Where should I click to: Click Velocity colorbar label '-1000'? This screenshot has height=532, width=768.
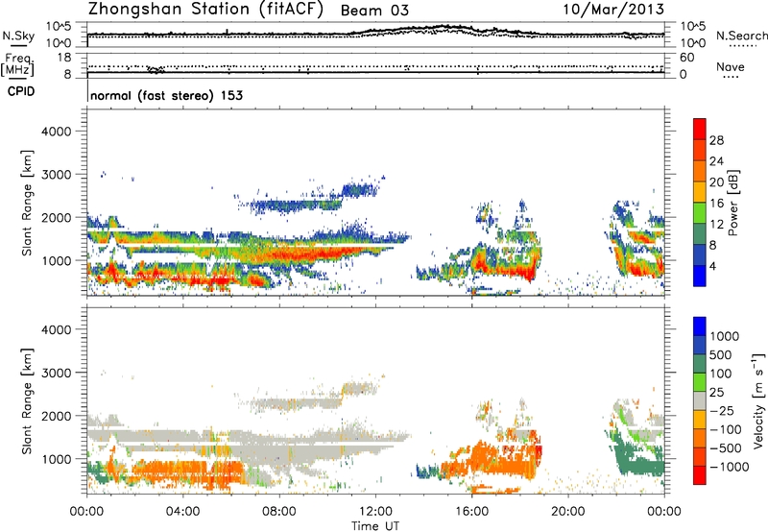coord(729,467)
